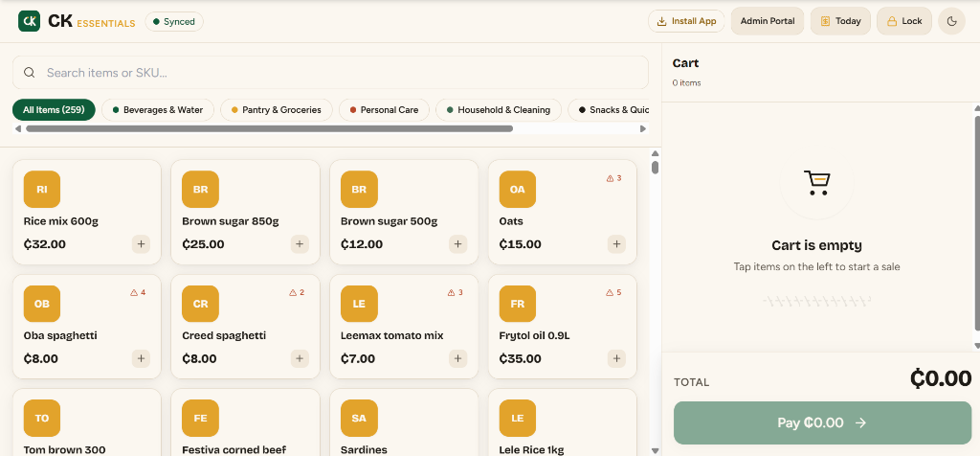Viewport: 980px width, 456px height.
Task: Toggle dark mode moon icon
Action: (x=952, y=21)
